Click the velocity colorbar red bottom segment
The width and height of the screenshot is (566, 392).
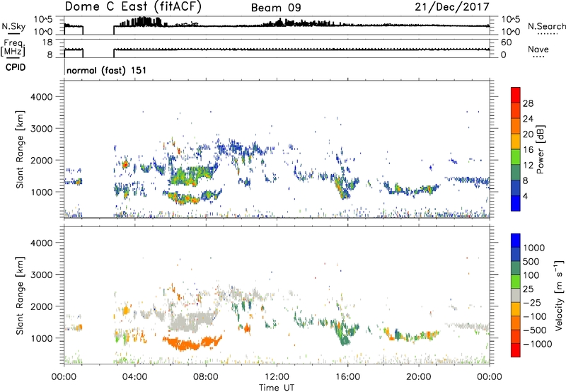click(516, 350)
